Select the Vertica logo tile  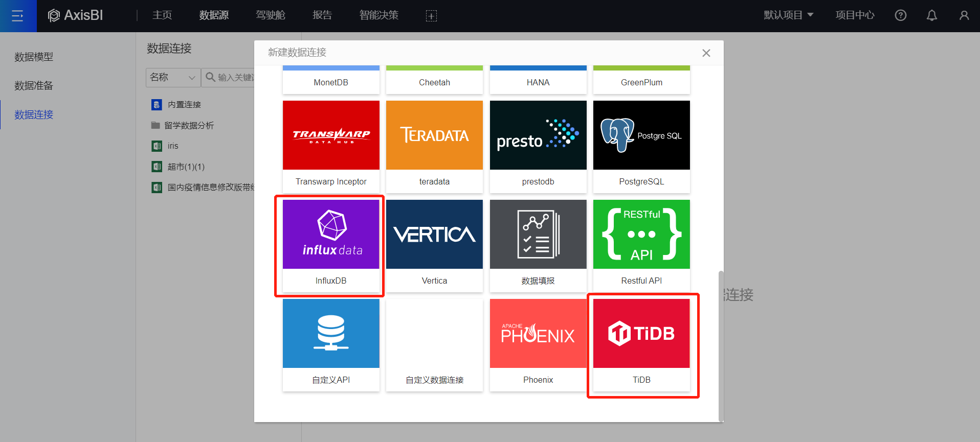[x=434, y=234]
